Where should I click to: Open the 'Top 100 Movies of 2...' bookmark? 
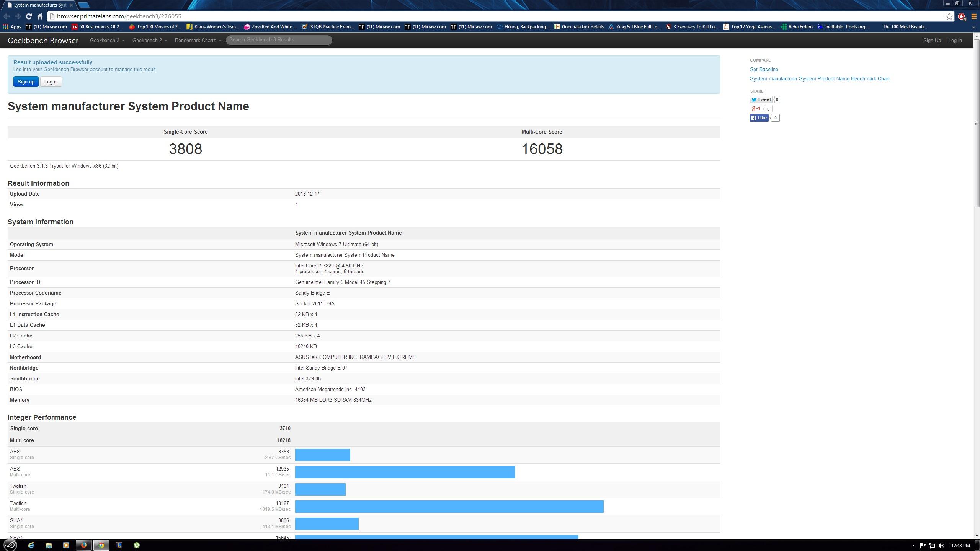[x=155, y=27]
